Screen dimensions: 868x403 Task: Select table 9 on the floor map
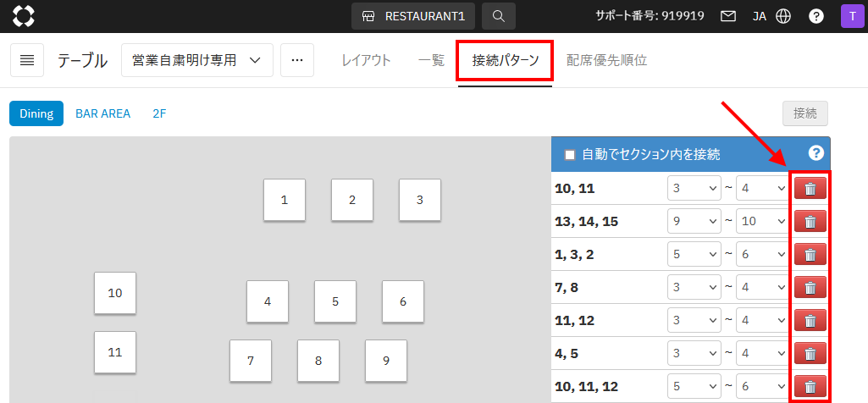[x=386, y=361]
